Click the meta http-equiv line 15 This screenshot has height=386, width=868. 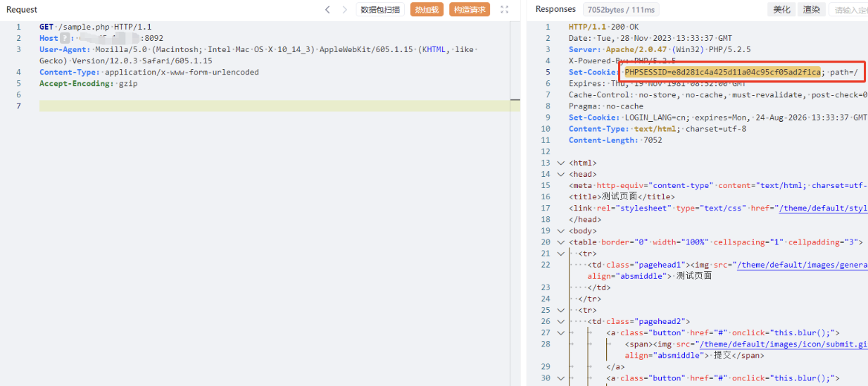718,185
